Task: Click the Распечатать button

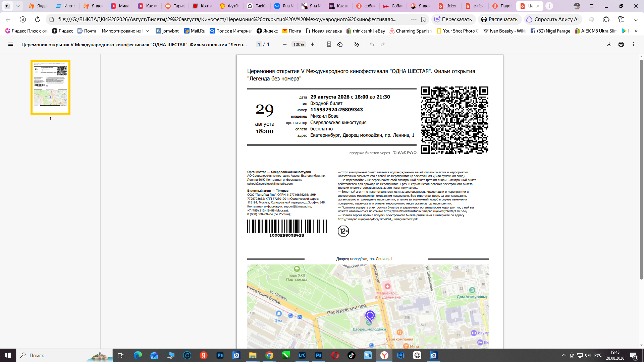Action: tap(499, 19)
